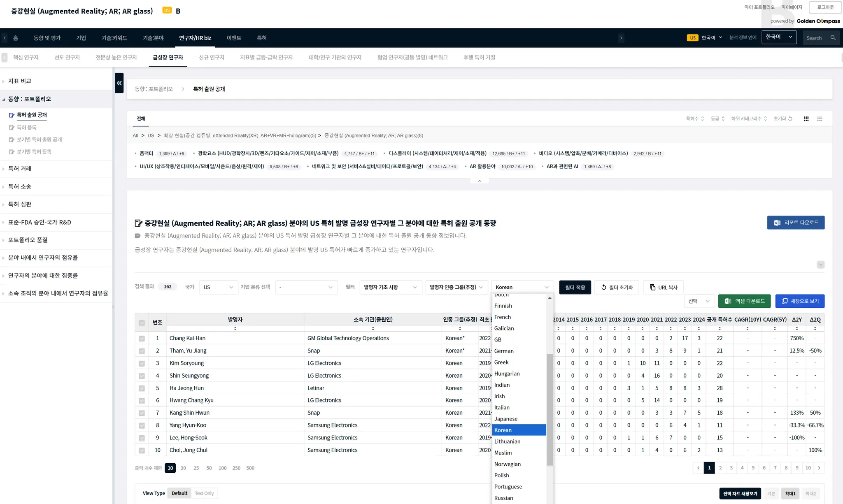Collapse the sidebar with double-chevron icon

[119, 83]
